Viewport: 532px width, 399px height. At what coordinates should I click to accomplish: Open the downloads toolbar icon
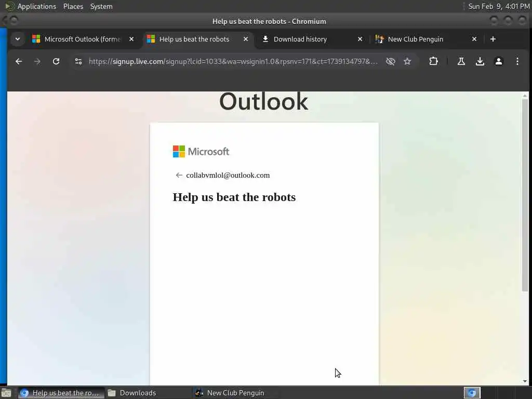(x=480, y=61)
